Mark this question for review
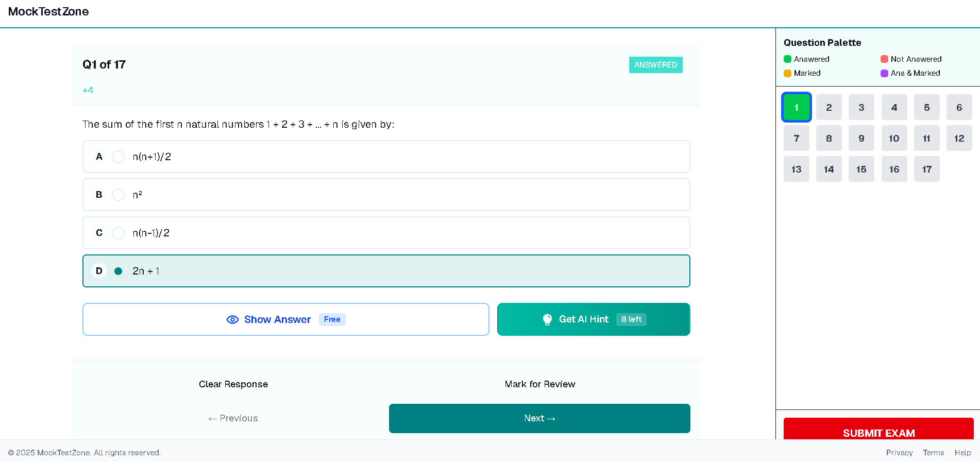The height and width of the screenshot is (462, 980). tap(539, 384)
